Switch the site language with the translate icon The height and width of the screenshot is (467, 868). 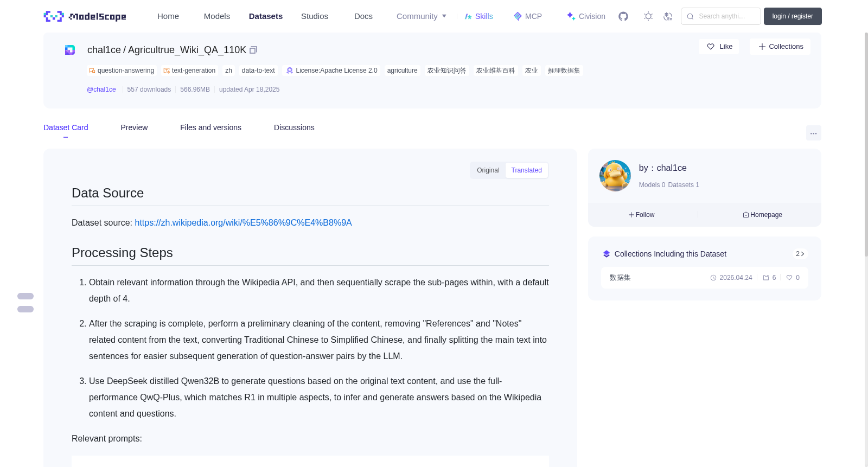pos(668,16)
